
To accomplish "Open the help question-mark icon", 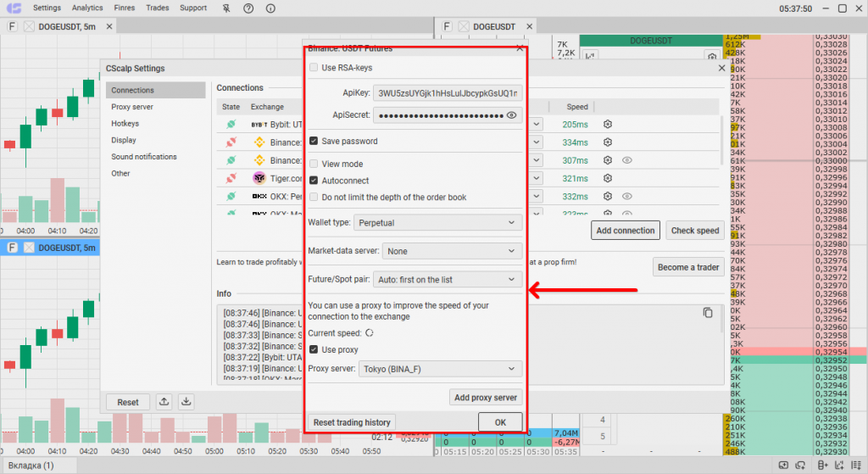I will pos(248,8).
